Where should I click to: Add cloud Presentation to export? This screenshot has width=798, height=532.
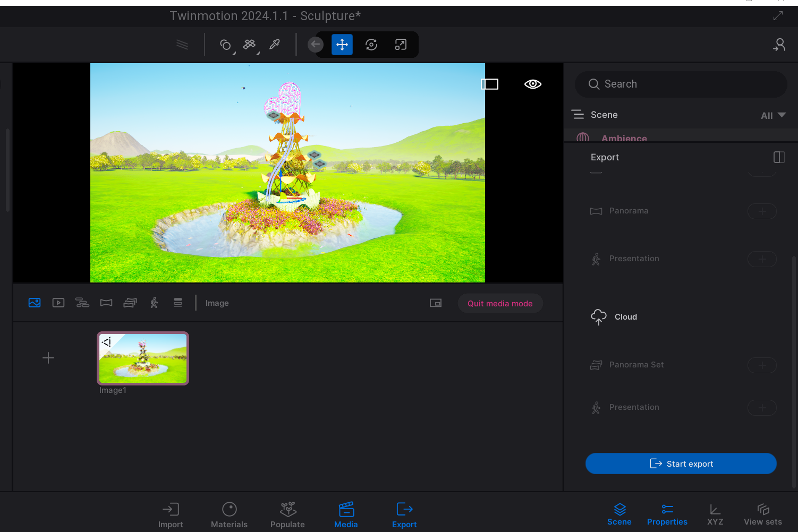762,408
